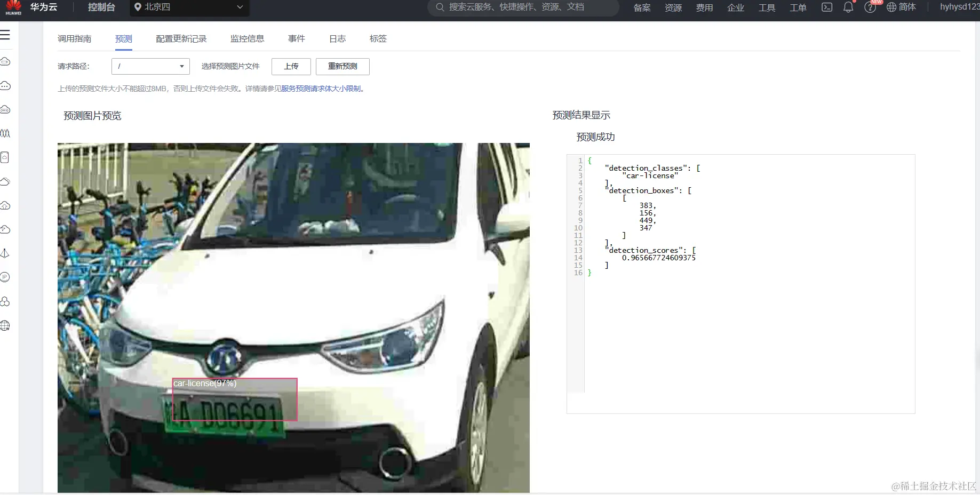The width and height of the screenshot is (980, 495).
Task: Click the "detection_classes" line in the JSON
Action: click(652, 168)
